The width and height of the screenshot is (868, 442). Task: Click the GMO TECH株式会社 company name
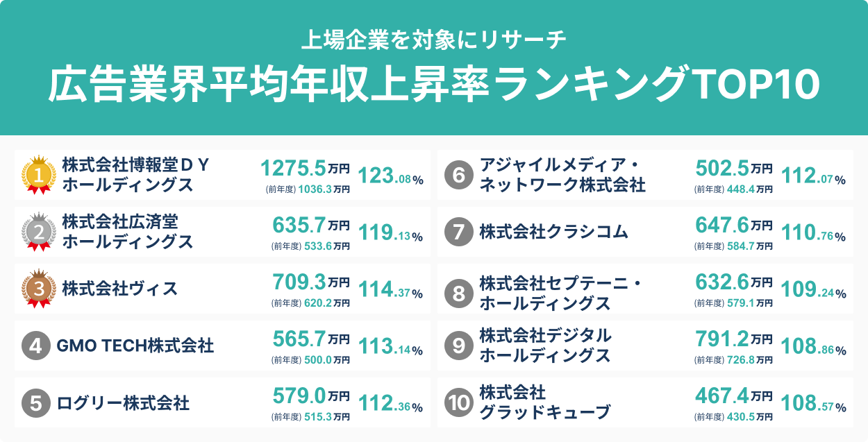click(x=135, y=346)
